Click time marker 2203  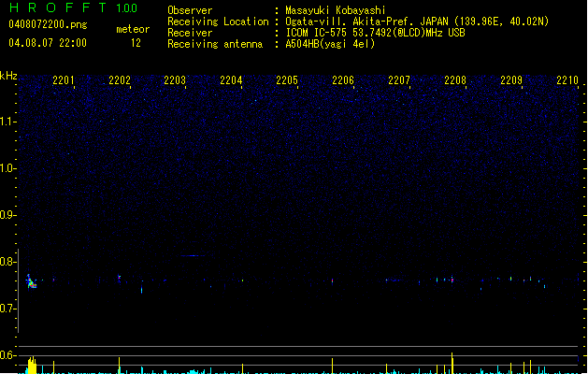pos(175,79)
